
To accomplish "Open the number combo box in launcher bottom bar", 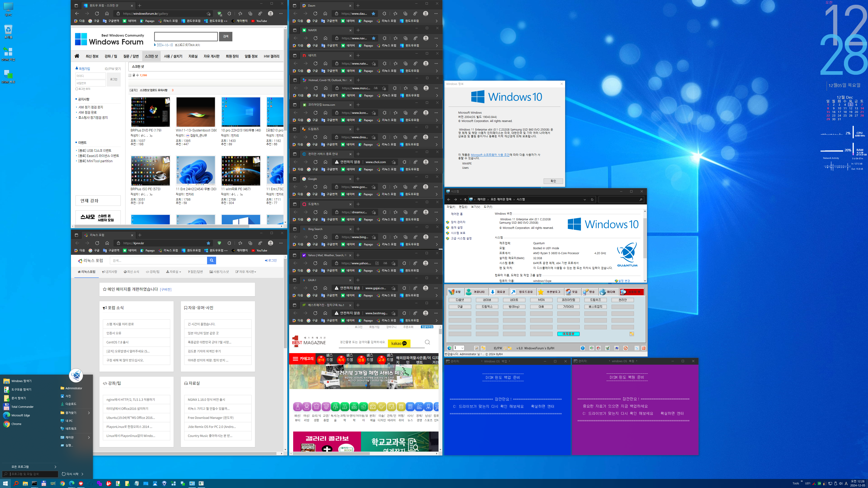I will (459, 348).
